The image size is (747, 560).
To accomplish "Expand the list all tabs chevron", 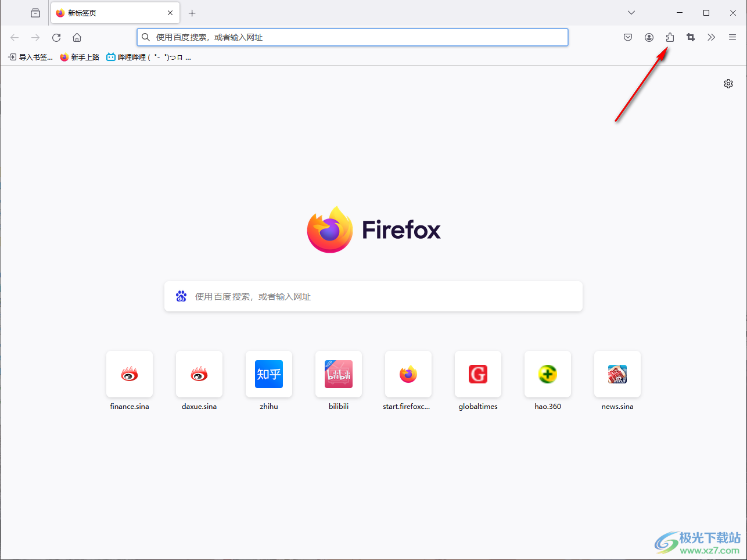I will point(631,13).
